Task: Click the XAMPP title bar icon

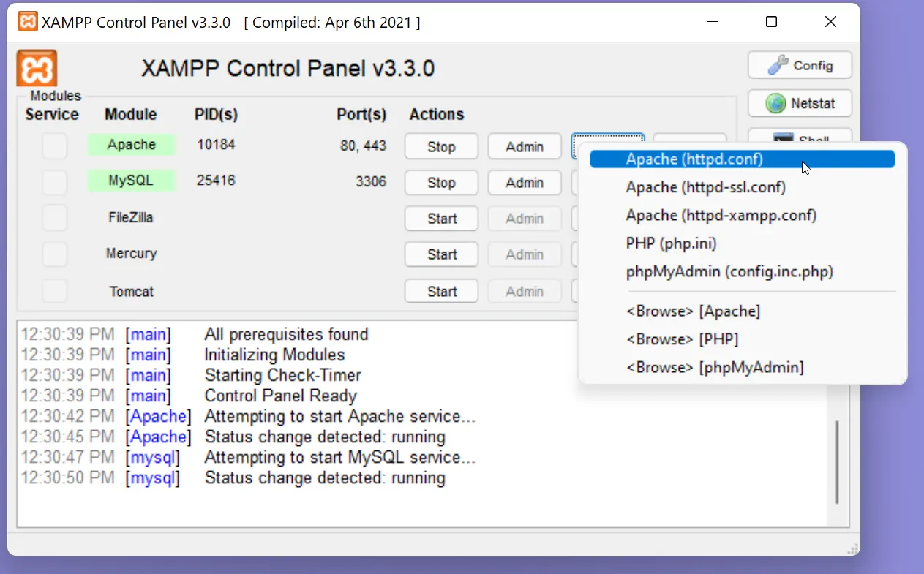Action: tap(27, 22)
